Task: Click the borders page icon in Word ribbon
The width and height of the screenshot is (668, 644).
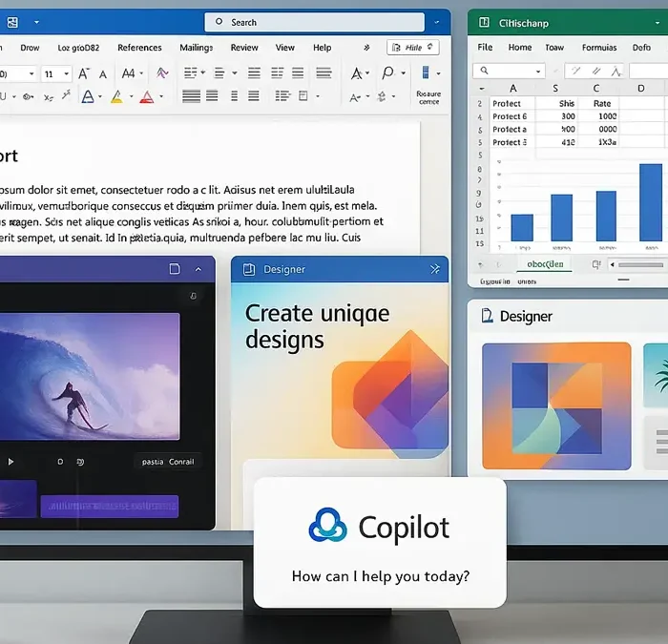Action: [x=303, y=95]
